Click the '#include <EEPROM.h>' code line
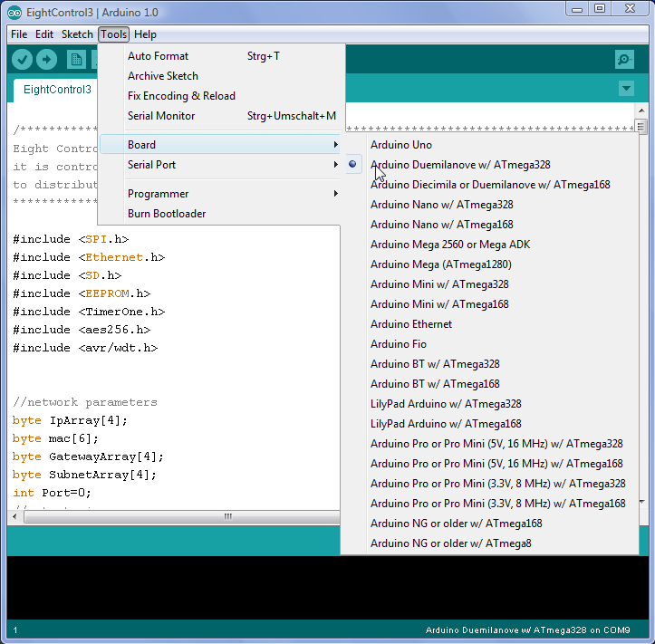 82,293
